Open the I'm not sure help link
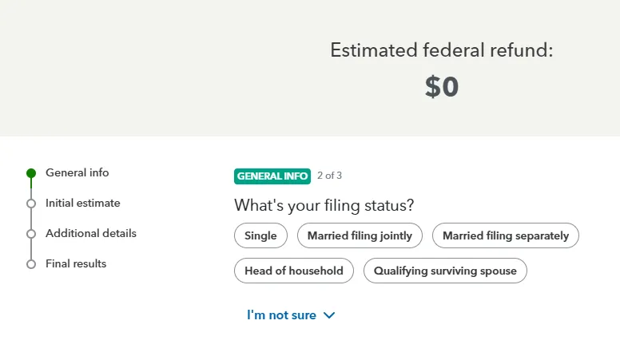Image resolution: width=620 pixels, height=364 pixels. [281, 315]
